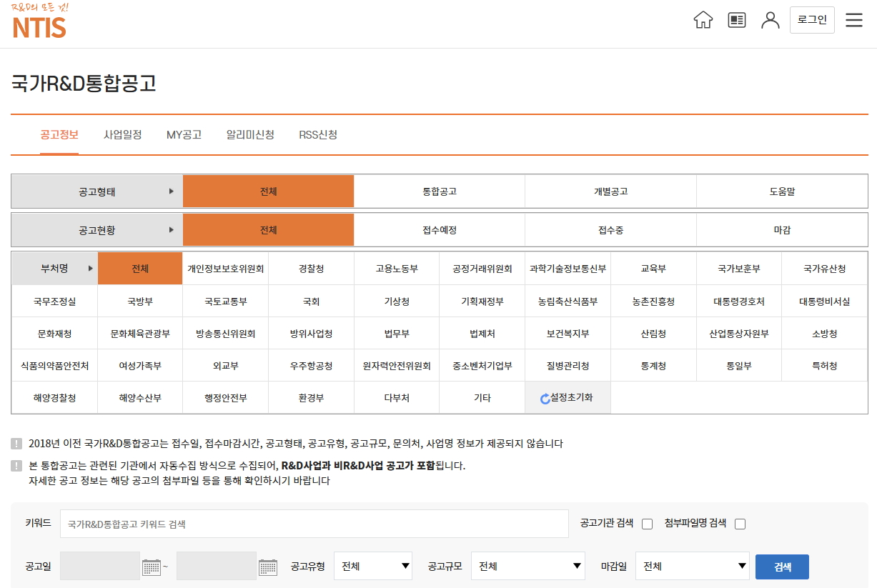Reset filters with 설정초기화 refresh icon
The height and width of the screenshot is (588, 877).
pyautogui.click(x=545, y=399)
